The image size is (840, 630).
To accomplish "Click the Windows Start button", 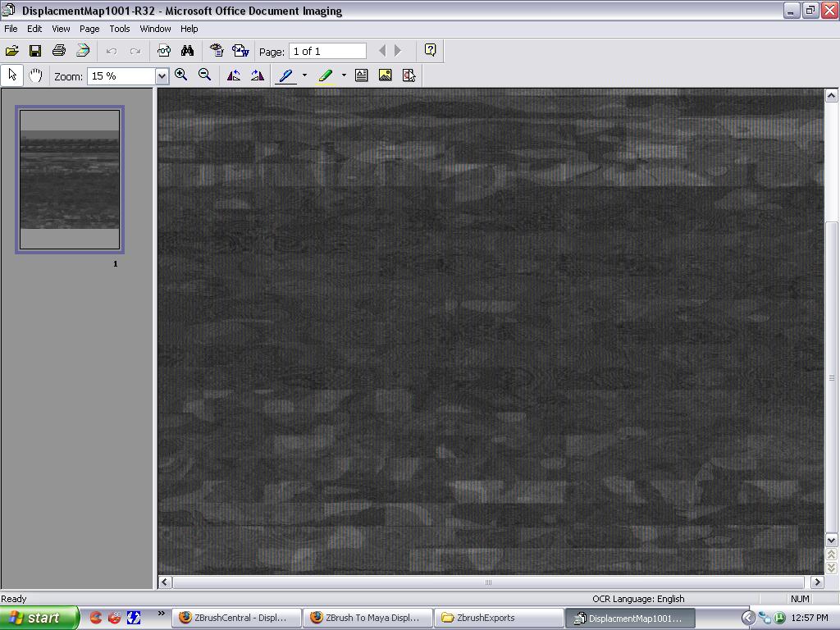I will (x=39, y=618).
